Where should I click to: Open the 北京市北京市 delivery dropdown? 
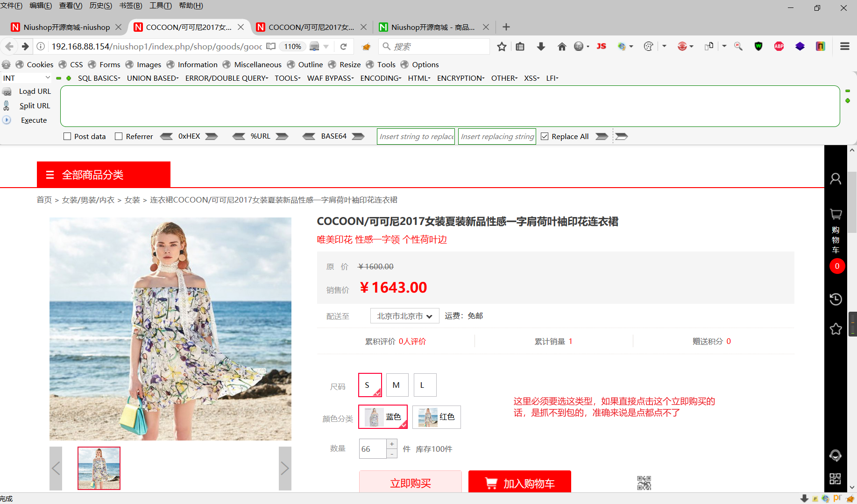click(x=405, y=316)
